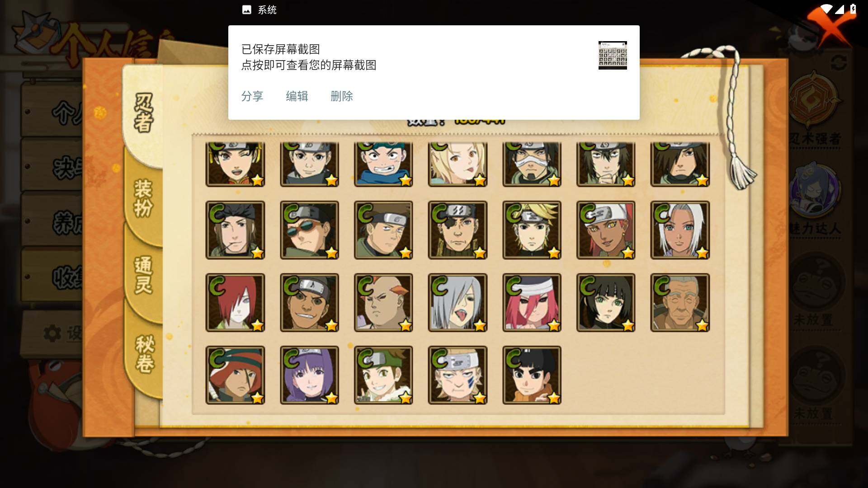
Task: Tap 删除 to delete the screenshot
Action: tap(342, 96)
